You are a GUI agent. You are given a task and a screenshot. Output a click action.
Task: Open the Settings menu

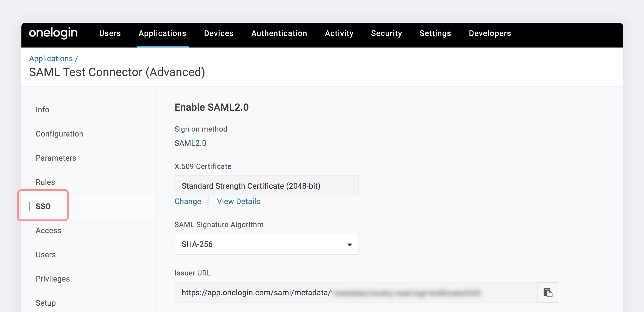tap(435, 33)
